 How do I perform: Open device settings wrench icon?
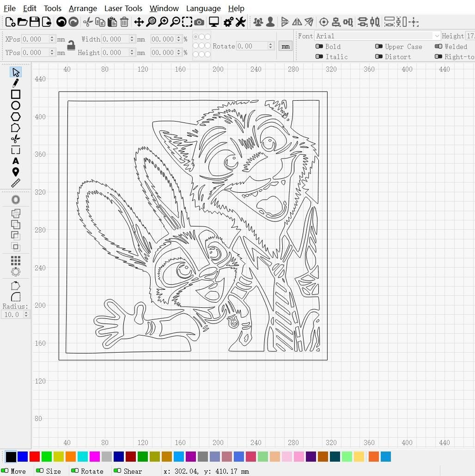[x=240, y=22]
